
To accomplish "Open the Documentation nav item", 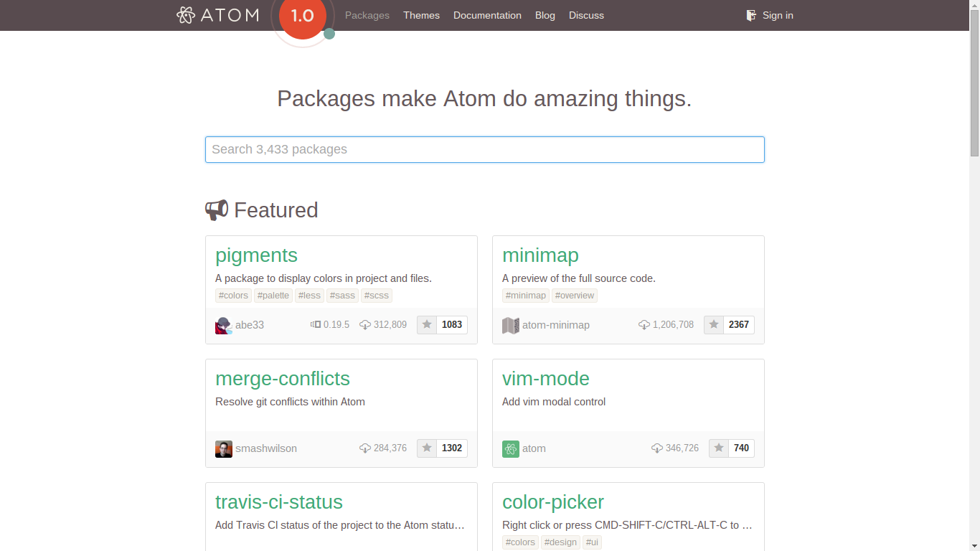I will coord(487,15).
